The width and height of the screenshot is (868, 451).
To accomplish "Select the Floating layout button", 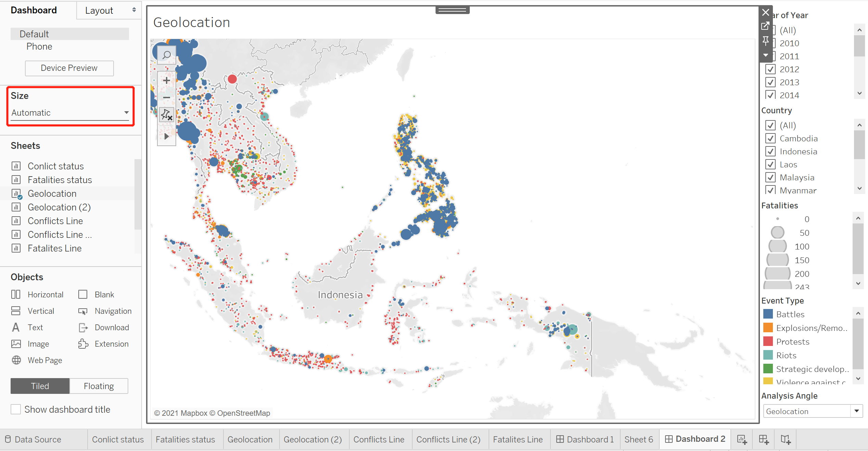I will point(99,386).
